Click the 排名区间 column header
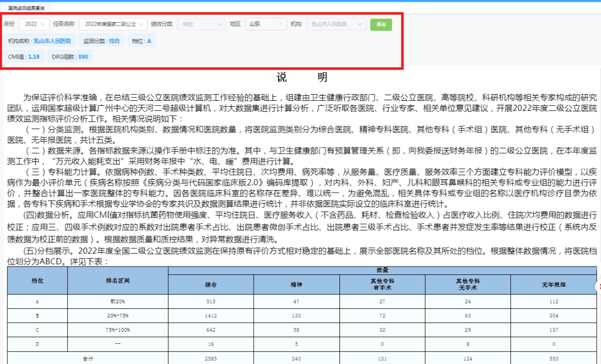The width and height of the screenshot is (601, 364). point(117,281)
